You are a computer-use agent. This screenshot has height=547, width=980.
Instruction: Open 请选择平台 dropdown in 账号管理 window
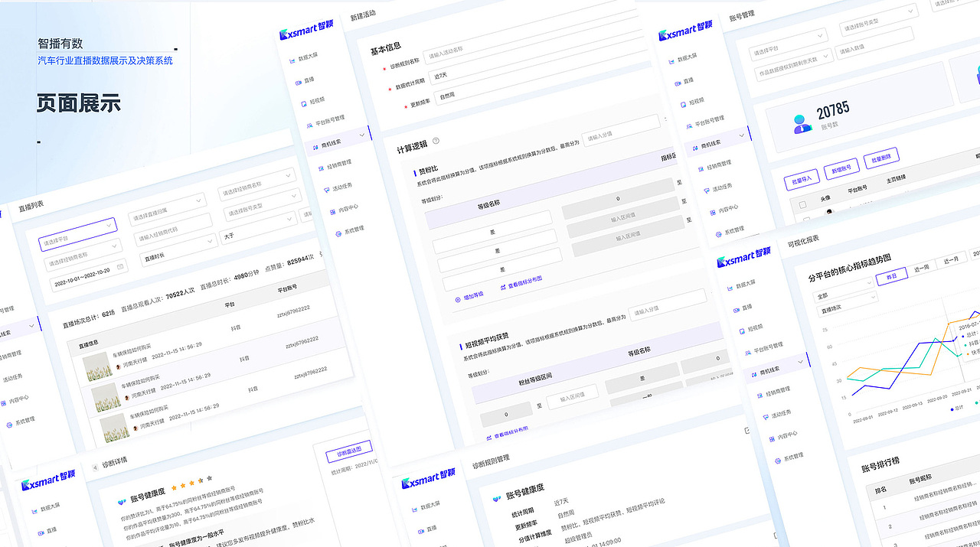pyautogui.click(x=789, y=44)
